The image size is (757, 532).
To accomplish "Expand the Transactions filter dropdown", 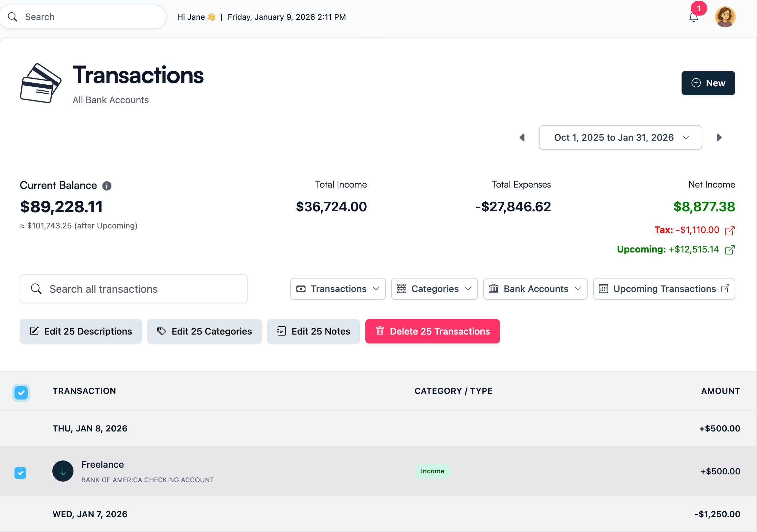I will pos(338,289).
